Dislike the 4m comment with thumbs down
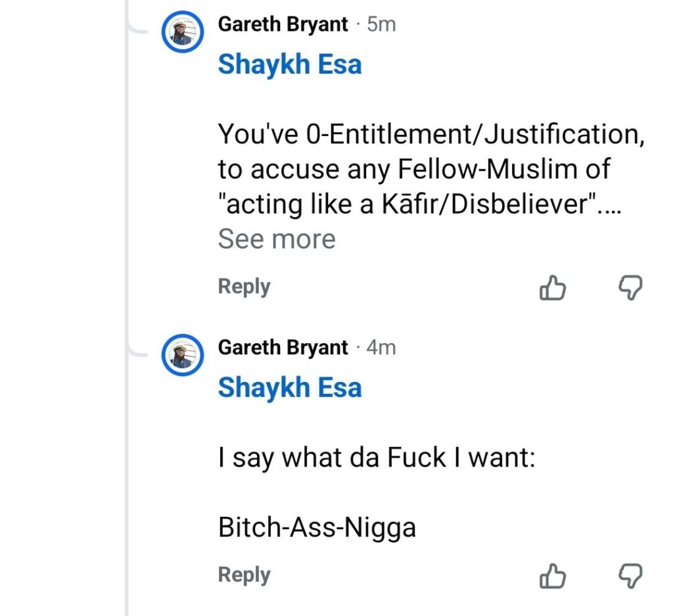The height and width of the screenshot is (616, 673). tap(631, 577)
